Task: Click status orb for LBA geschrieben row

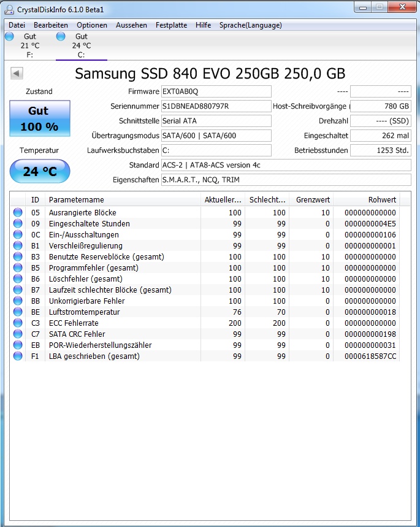Action: [x=18, y=356]
